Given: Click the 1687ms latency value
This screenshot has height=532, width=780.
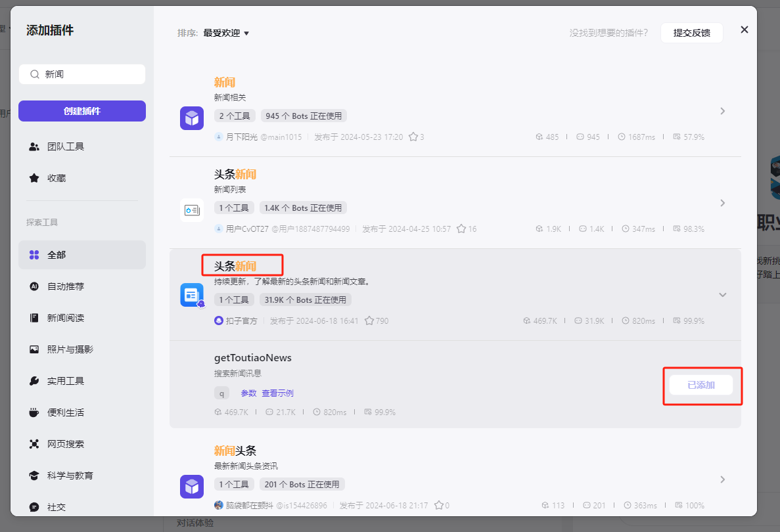Looking at the screenshot, I should [641, 137].
